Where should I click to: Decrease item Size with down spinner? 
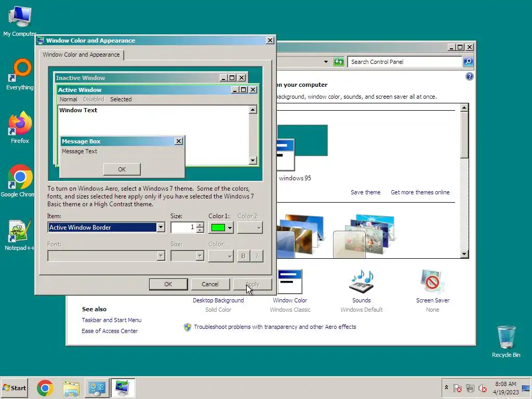200,230
